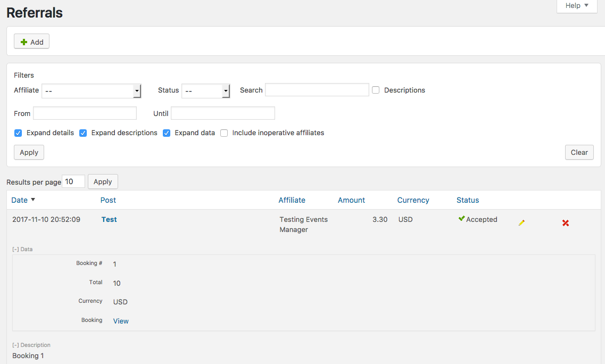
Task: Click the red X delete referral icon
Action: click(x=566, y=223)
